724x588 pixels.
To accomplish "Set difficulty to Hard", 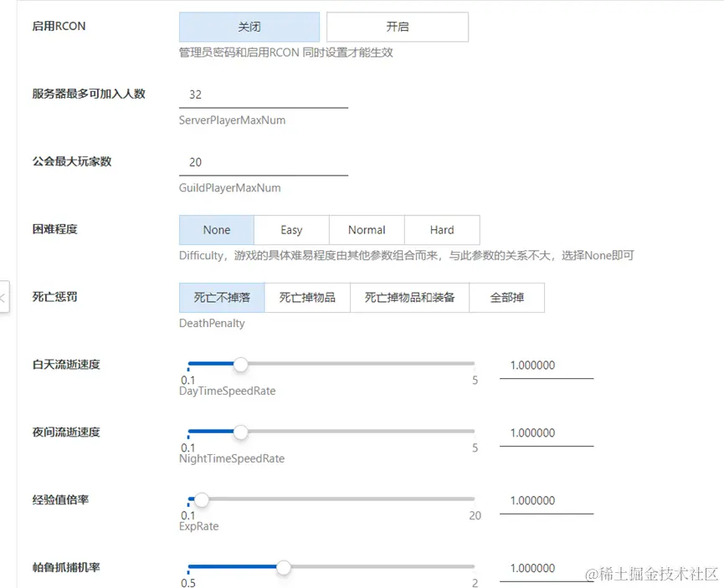I will (x=442, y=230).
